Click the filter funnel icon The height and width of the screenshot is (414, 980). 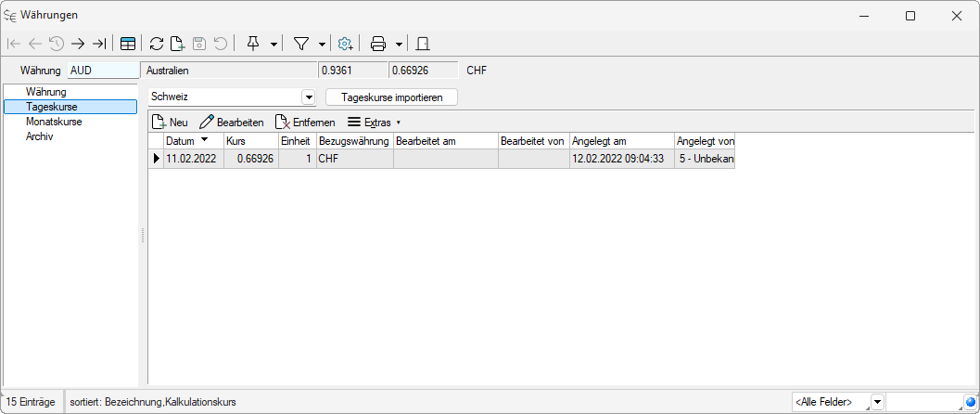click(x=301, y=44)
